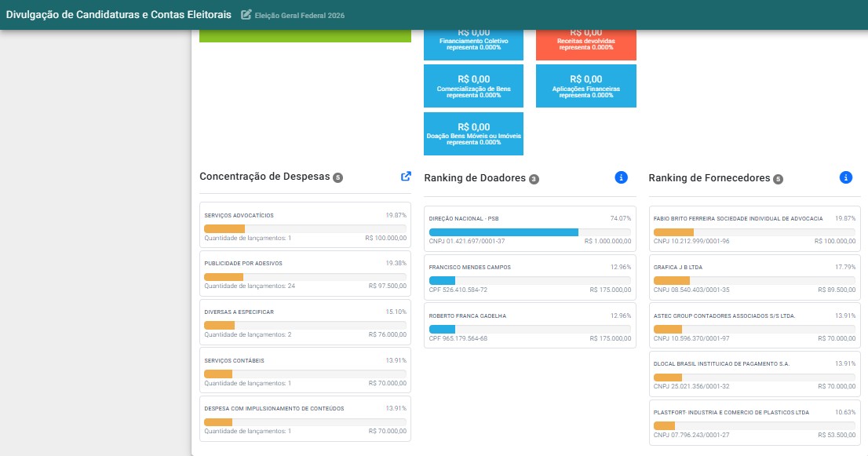Click the count badge beside Ranking de Doadores
The width and height of the screenshot is (868, 456).
534,179
